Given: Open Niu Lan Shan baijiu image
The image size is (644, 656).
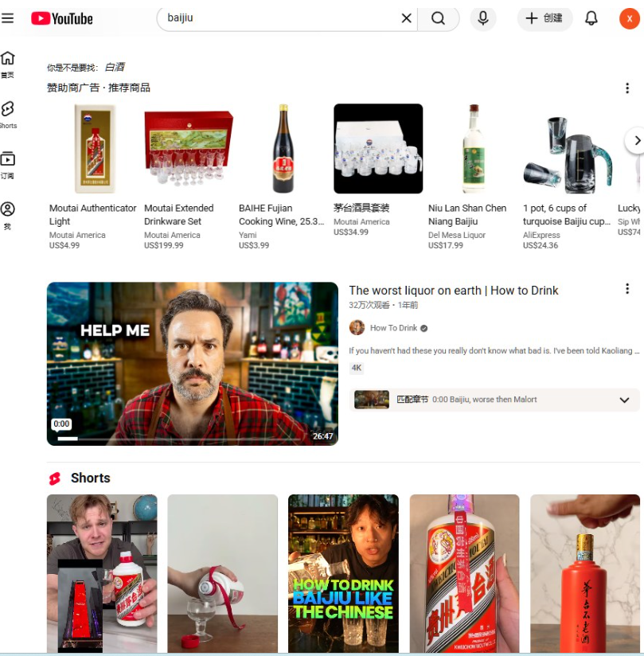Looking at the screenshot, I should (x=473, y=149).
